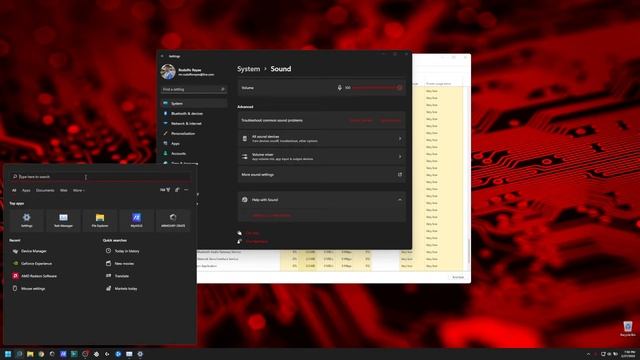Switch to the Documents search filter tab
The width and height of the screenshot is (640, 360).
[x=45, y=190]
